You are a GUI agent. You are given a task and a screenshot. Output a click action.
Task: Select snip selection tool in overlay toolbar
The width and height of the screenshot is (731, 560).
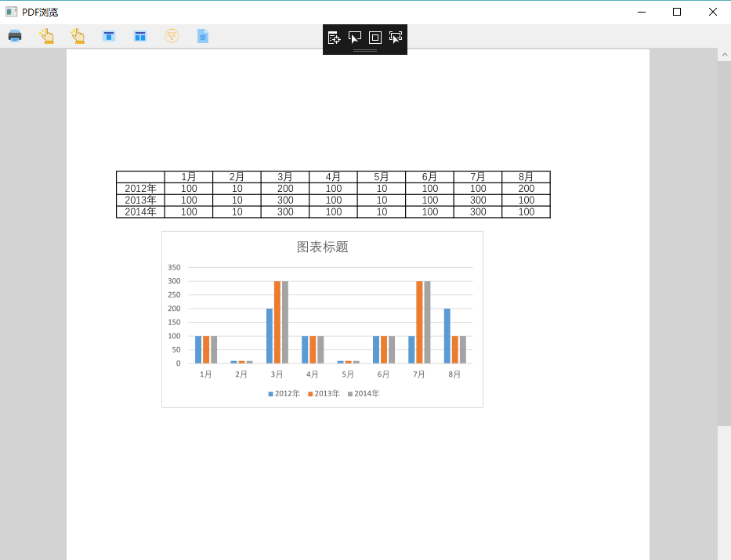[x=396, y=37]
